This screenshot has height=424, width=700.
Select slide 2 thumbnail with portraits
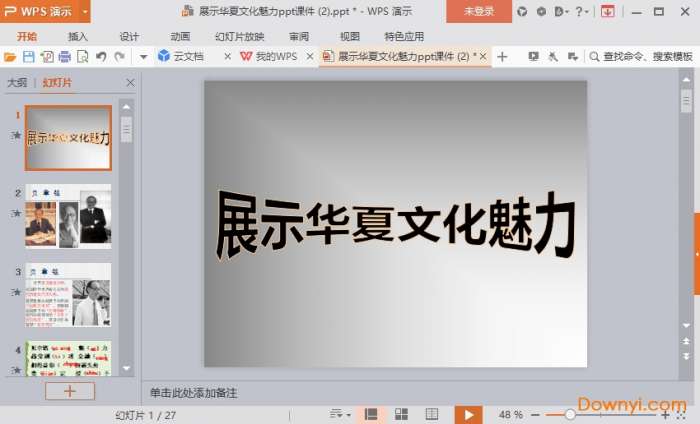(68, 216)
